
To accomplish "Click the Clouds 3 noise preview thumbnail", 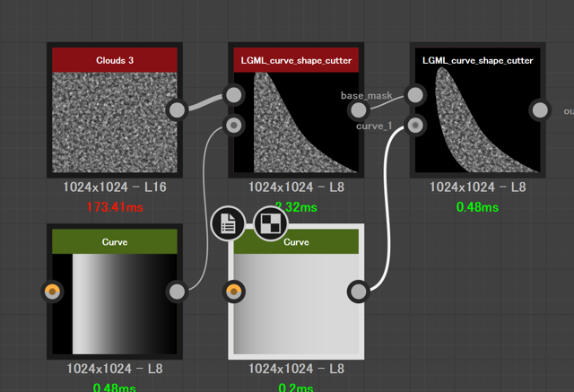I will coord(115,123).
